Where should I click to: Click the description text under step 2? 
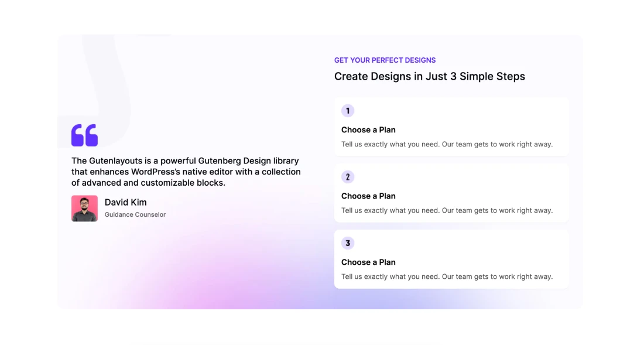coord(447,210)
